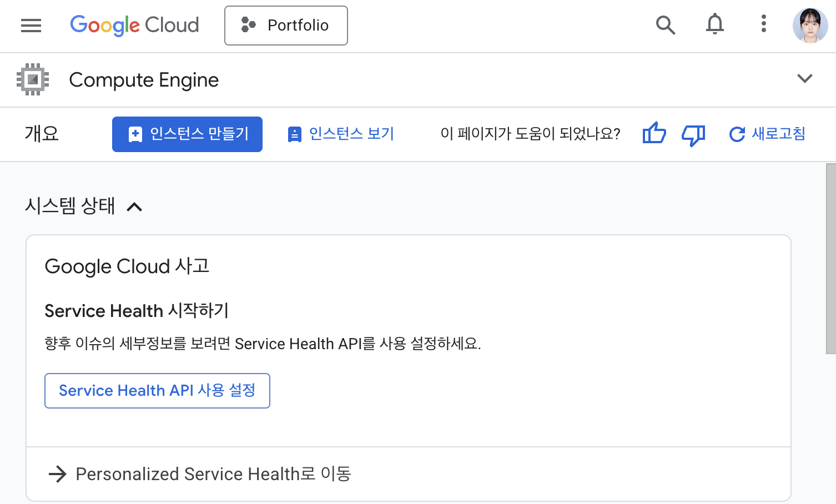Image resolution: width=836 pixels, height=504 pixels.
Task: Click the 인스턴스 보기 link
Action: coord(341,134)
